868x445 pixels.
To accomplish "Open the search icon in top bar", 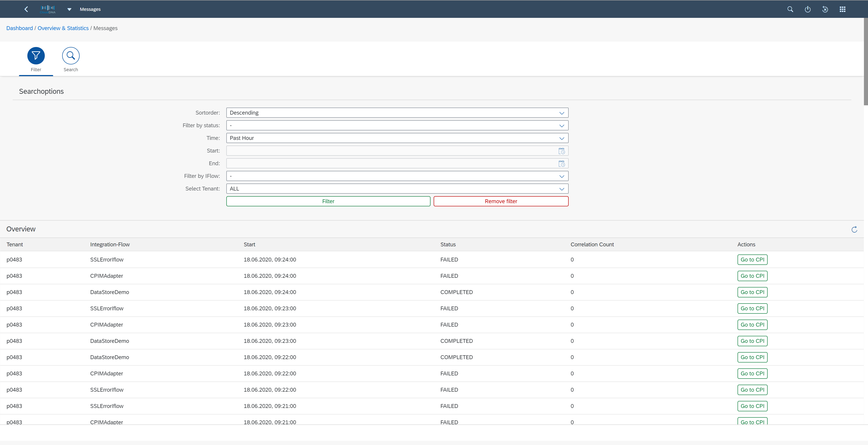I will (790, 9).
